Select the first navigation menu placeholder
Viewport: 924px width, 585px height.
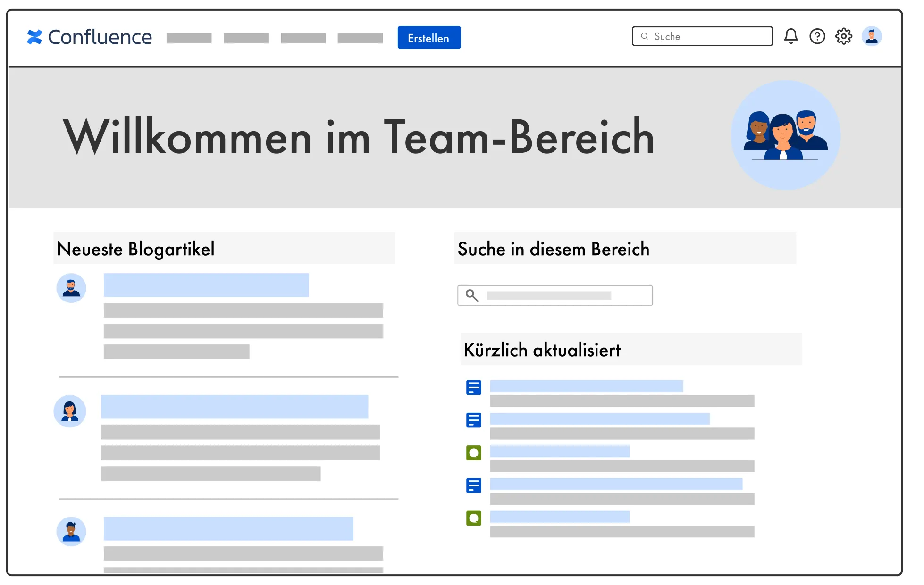tap(189, 38)
